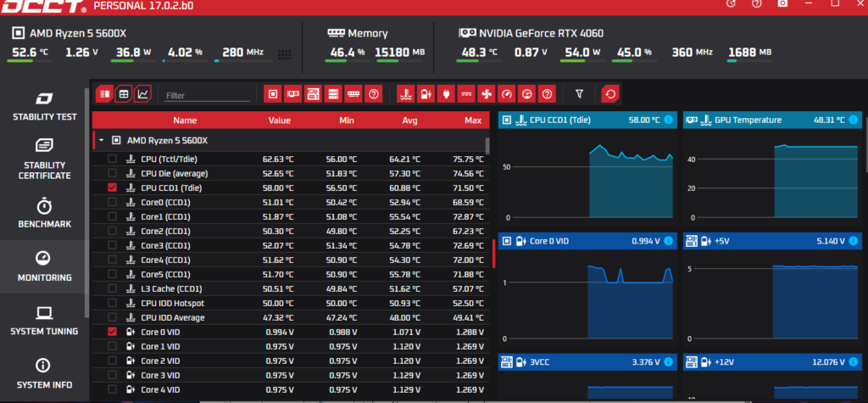868x403 pixels.
Task: Toggle clock speed gauge filter
Action: pos(507,93)
